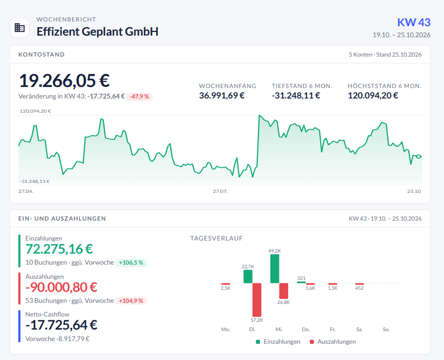Click Wednesday's green 49,2K bar
444x360 pixels.
(275, 269)
